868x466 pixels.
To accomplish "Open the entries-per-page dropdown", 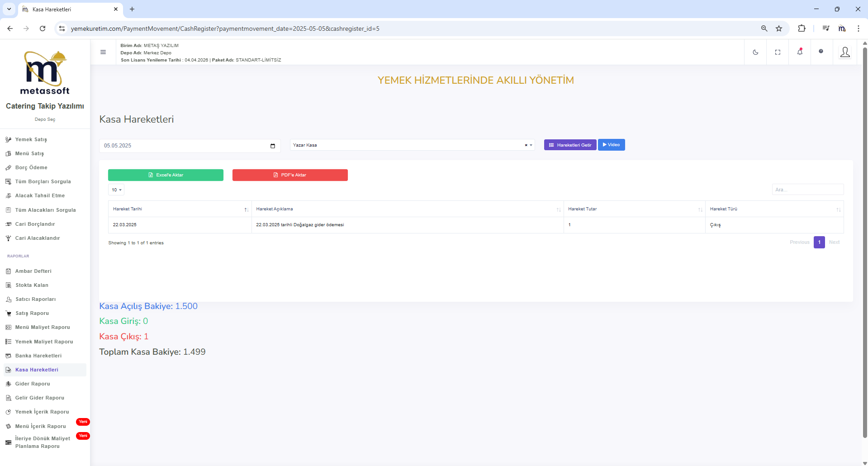I will point(116,190).
